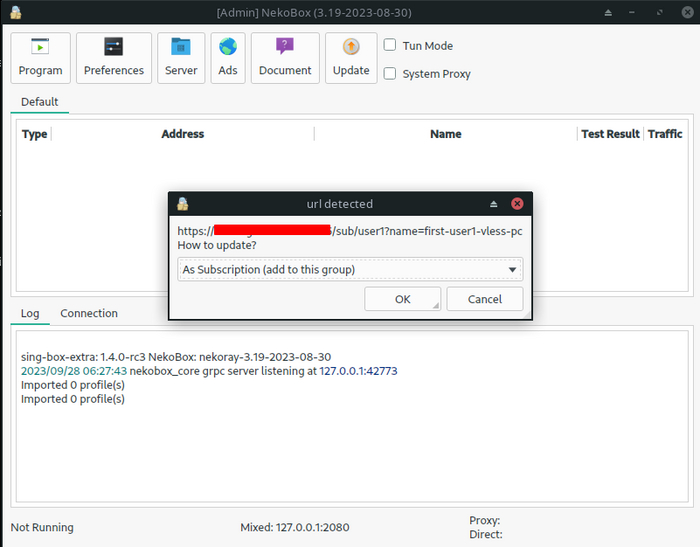Switch to the Default group tab
Viewport: 700px width, 547px height.
point(39,102)
